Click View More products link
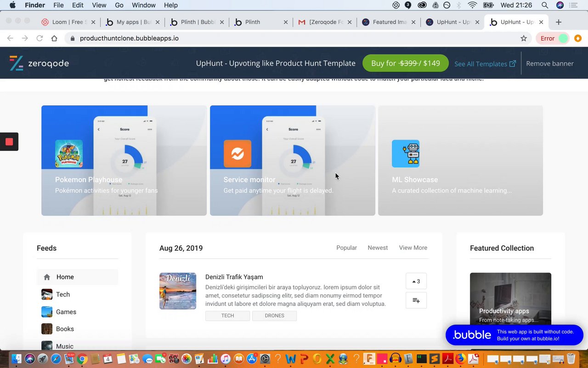588x368 pixels. 413,247
